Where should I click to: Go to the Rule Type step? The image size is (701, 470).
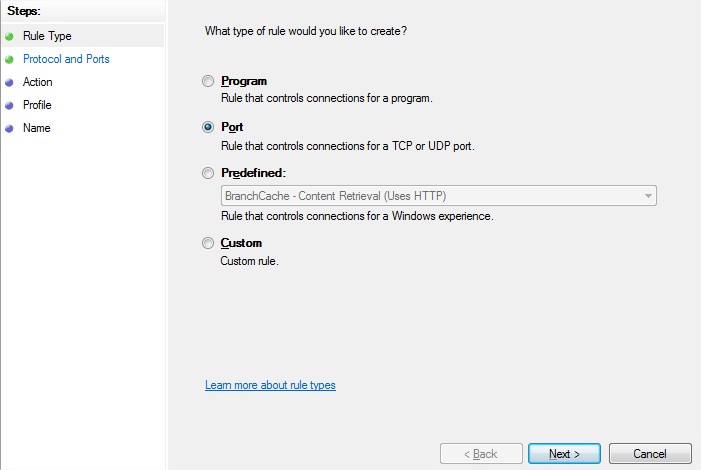(x=47, y=36)
